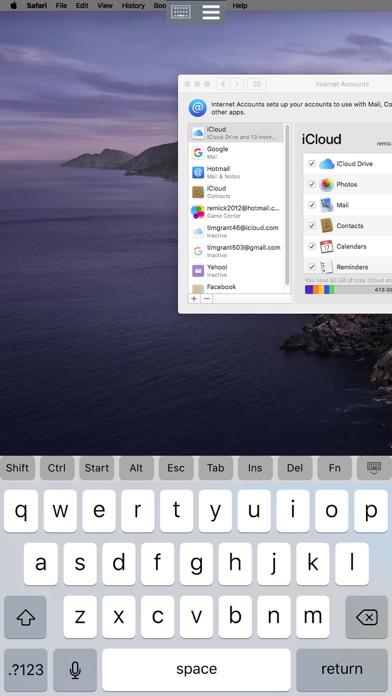Select the Yahoo! inactive account
392x696 pixels.
pyautogui.click(x=236, y=271)
